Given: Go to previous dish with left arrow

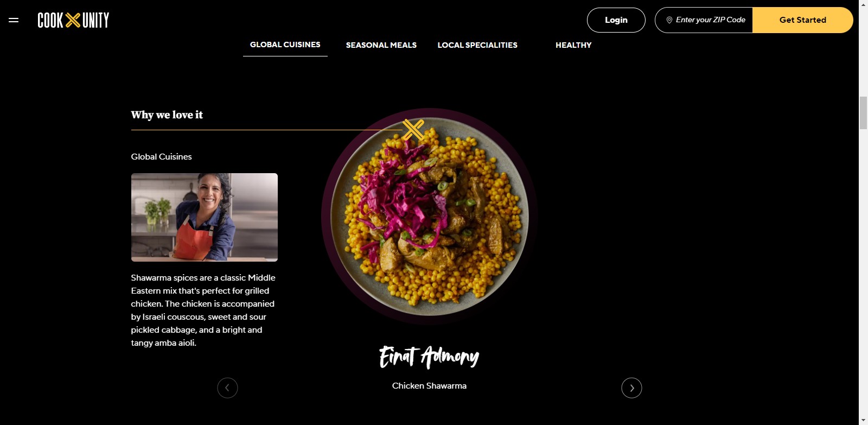Looking at the screenshot, I should (227, 388).
